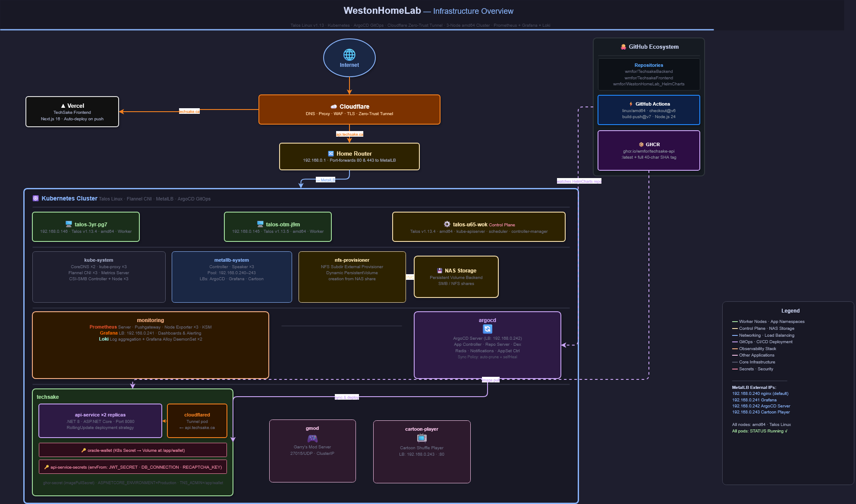This screenshot has height=504, width=856.
Task: Click the api-service ×2 replicas heading
Action: point(100,415)
